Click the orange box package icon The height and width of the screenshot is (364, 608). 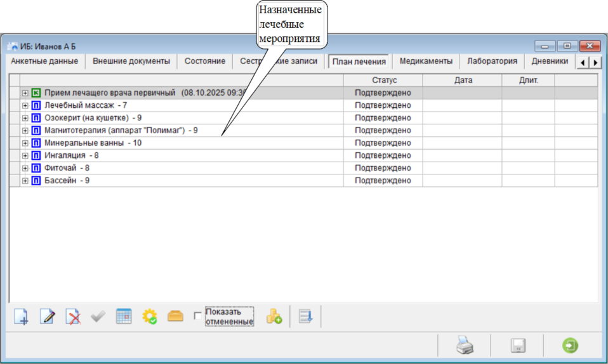[175, 316]
